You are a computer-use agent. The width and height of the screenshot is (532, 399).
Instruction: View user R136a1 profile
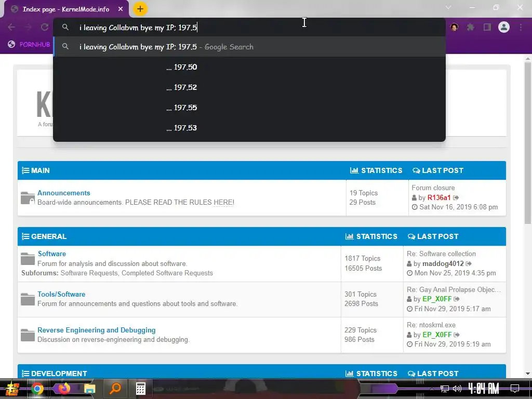point(439,197)
